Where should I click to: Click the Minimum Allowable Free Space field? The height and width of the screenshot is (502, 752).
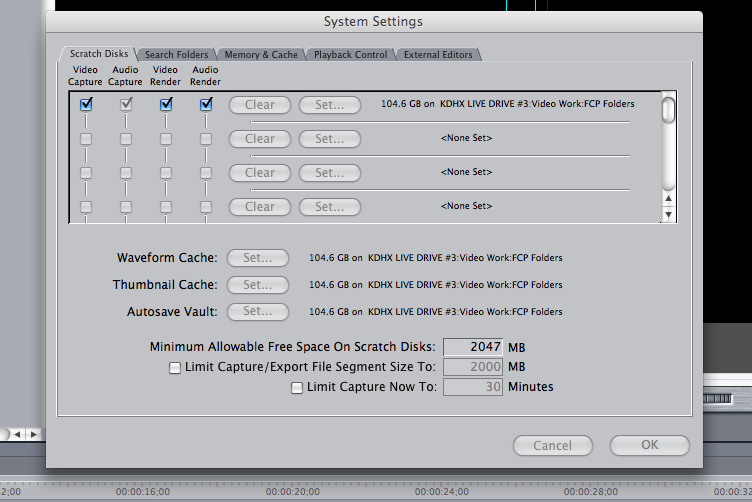point(473,347)
